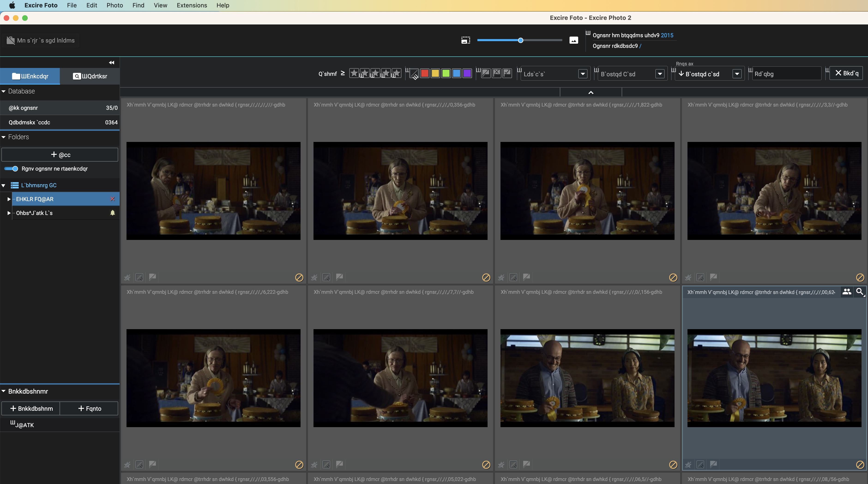Click the collapse sidebar double-arrow icon
Viewport: 868px width, 484px height.
coord(112,62)
